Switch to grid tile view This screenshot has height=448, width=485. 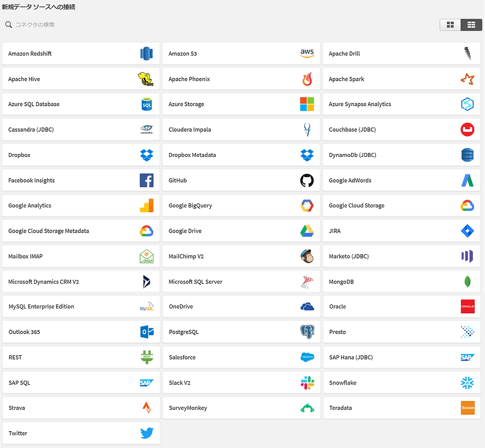[450, 25]
